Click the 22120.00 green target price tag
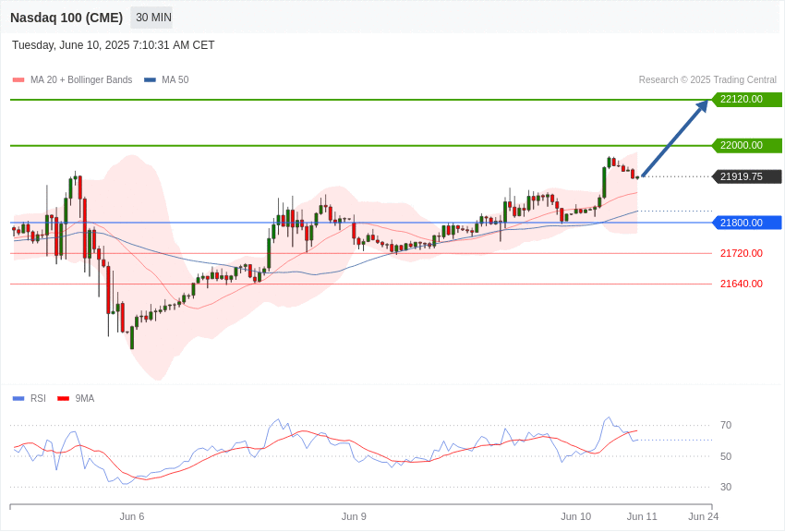785x532 pixels. (x=747, y=99)
